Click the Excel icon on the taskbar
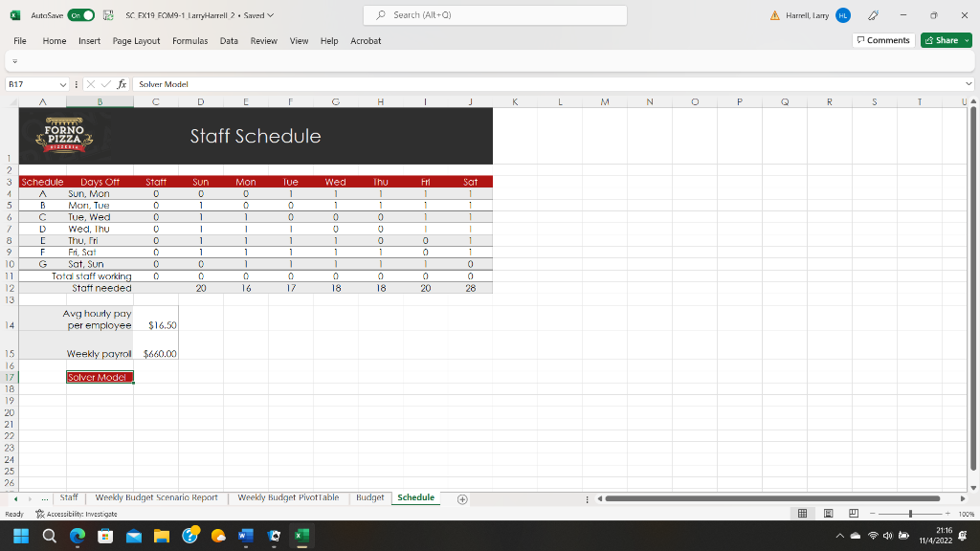This screenshot has height=551, width=980. [301, 536]
